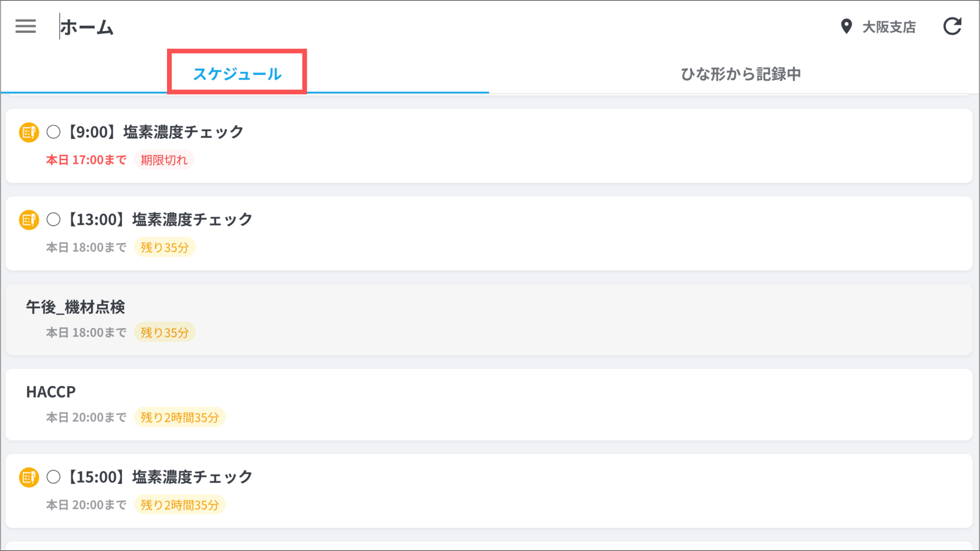Open the hamburger navigation menu
The height and width of the screenshot is (551, 980).
pos(25,26)
